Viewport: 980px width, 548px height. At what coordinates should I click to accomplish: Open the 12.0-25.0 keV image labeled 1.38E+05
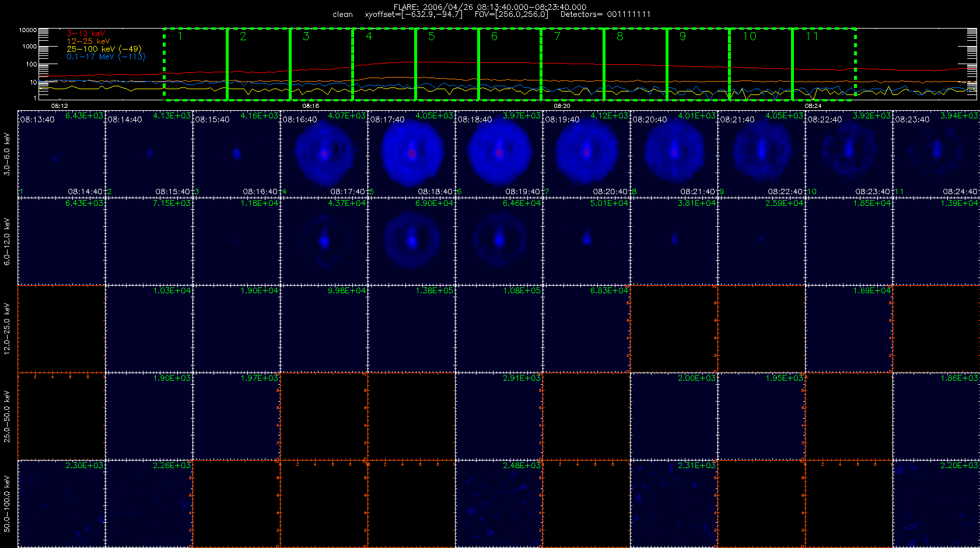(x=411, y=329)
